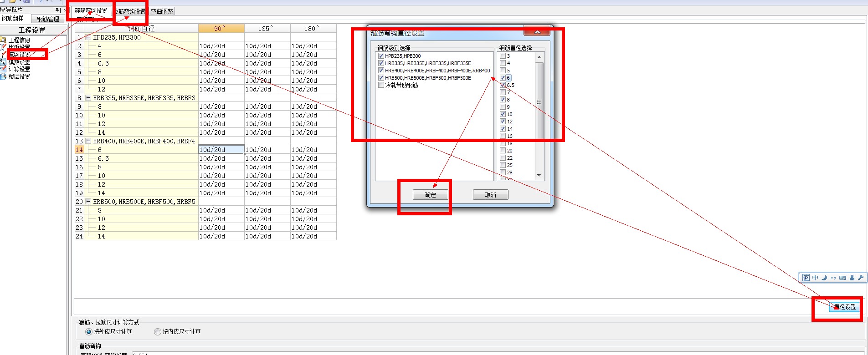Click the 直径设置 button
Screen dimensions: 868x355
point(845,307)
